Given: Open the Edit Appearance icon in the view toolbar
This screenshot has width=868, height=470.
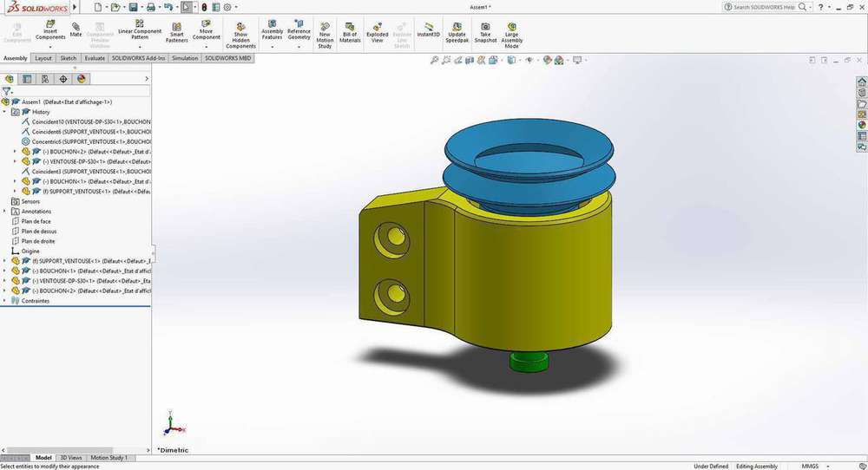Looking at the screenshot, I should coord(548,61).
